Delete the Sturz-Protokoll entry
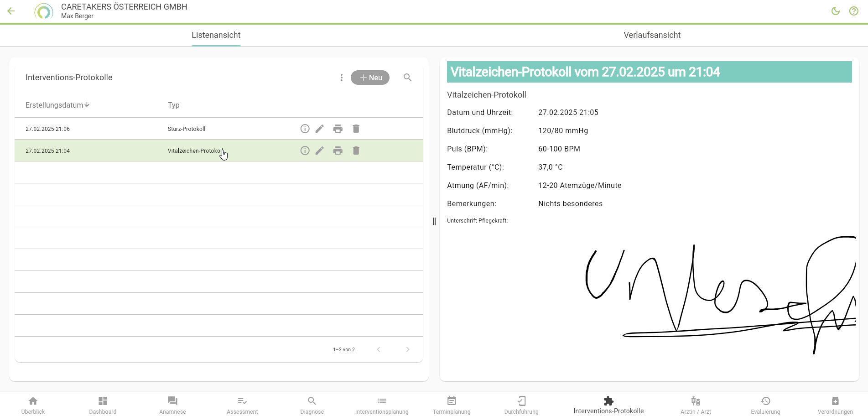The width and height of the screenshot is (868, 416). click(x=356, y=129)
